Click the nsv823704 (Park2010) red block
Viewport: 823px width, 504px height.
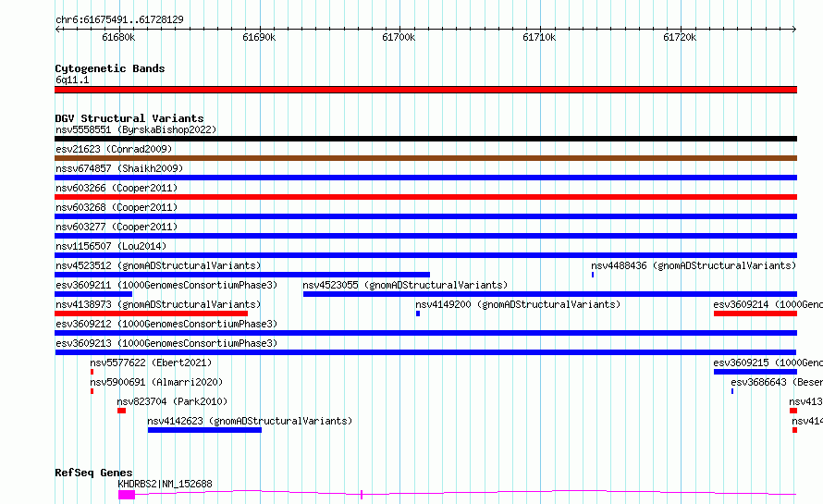tap(122, 411)
